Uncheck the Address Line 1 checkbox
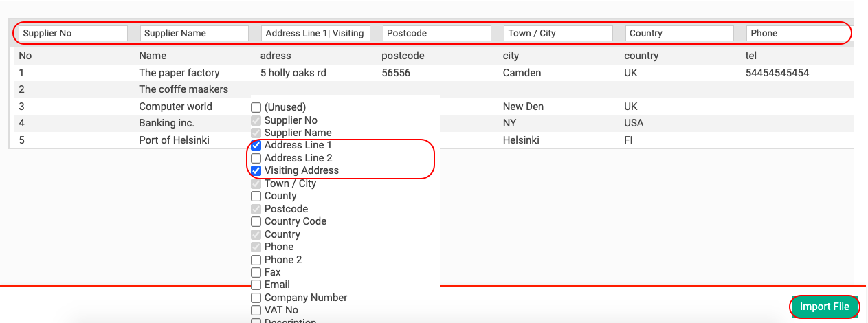This screenshot has height=323, width=868. [x=256, y=146]
